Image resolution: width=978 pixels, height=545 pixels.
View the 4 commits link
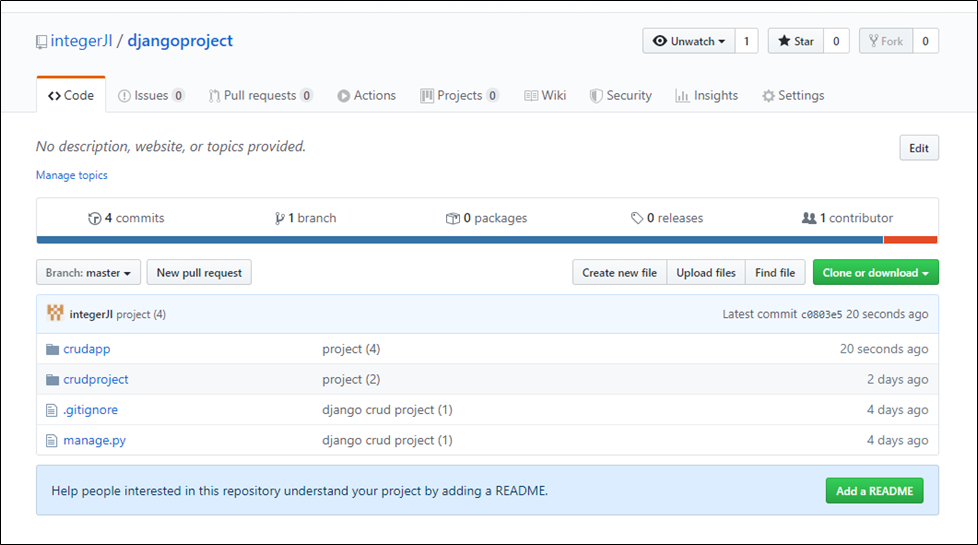127,218
